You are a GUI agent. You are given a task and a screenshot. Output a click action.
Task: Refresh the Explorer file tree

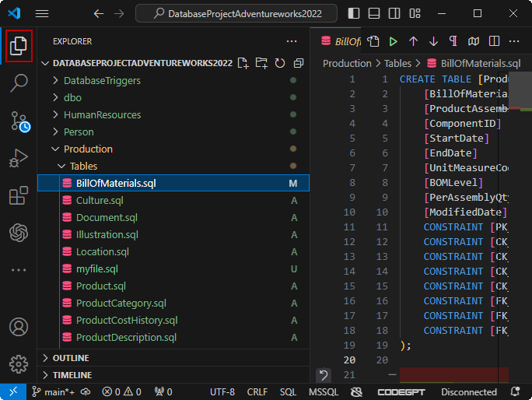click(x=280, y=63)
